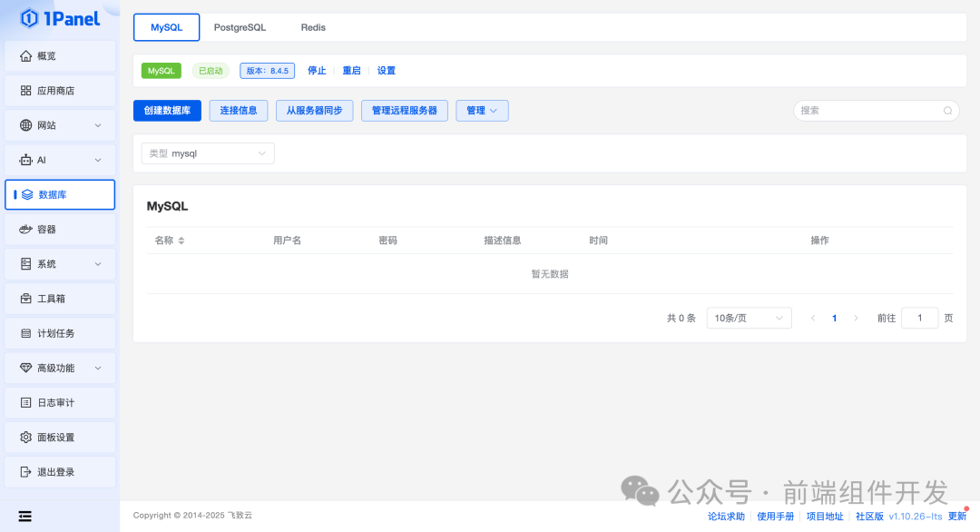This screenshot has width=980, height=532.
Task: Click the 系统 server icon
Action: click(25, 264)
